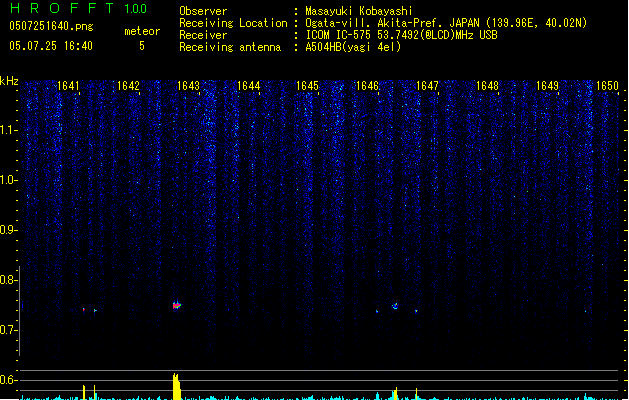Click the kHz axis unit label
The width and height of the screenshot is (629, 400).
coord(9,81)
